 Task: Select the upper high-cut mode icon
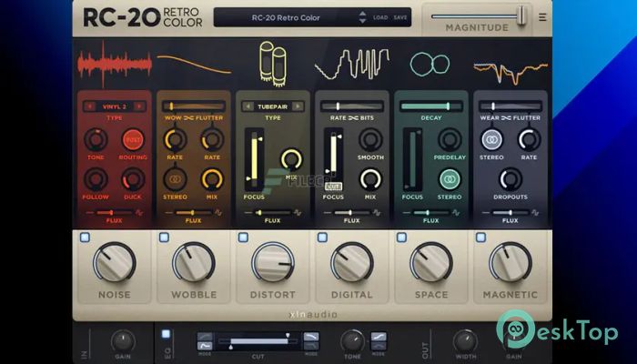311,337
